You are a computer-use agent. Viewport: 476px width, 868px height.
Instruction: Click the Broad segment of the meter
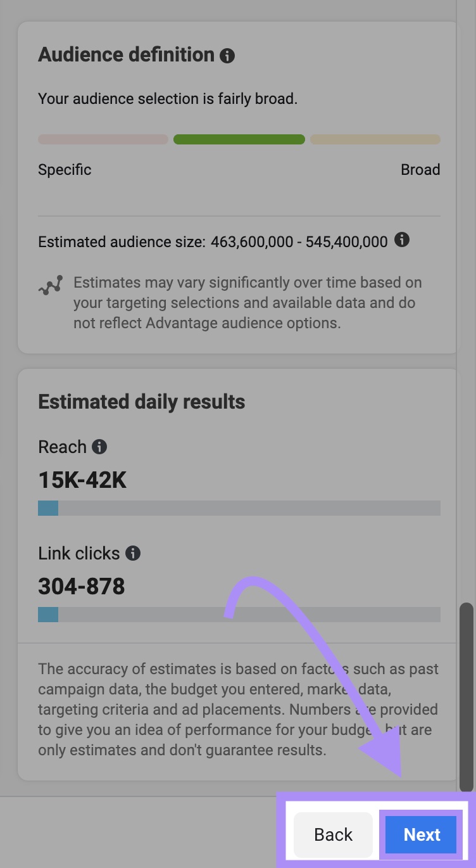coord(375,139)
